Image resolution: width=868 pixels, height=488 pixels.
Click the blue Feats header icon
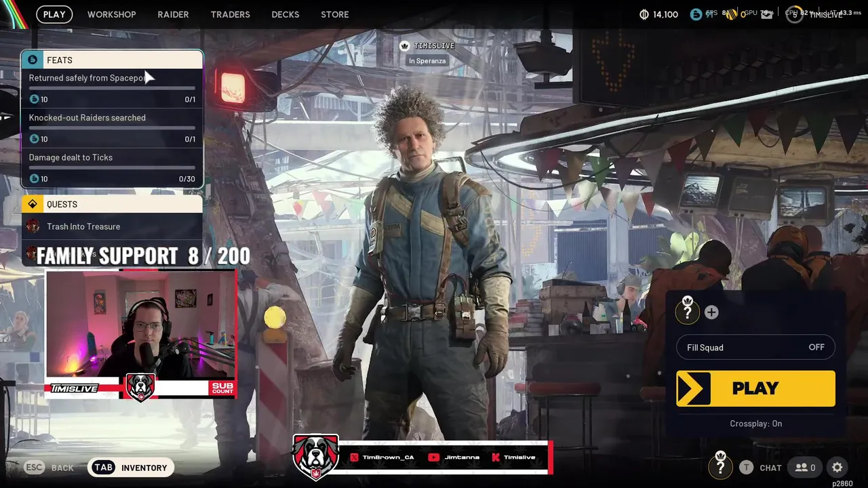pos(33,60)
